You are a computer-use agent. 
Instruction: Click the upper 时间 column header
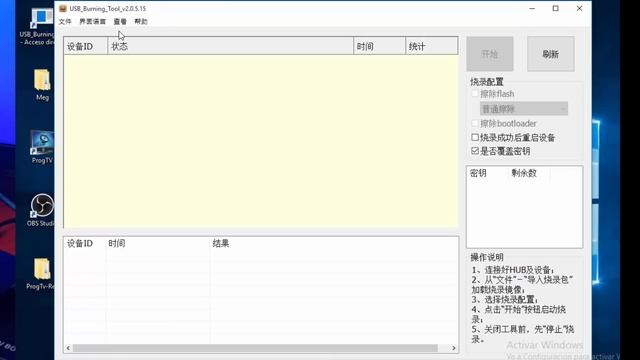[380, 46]
